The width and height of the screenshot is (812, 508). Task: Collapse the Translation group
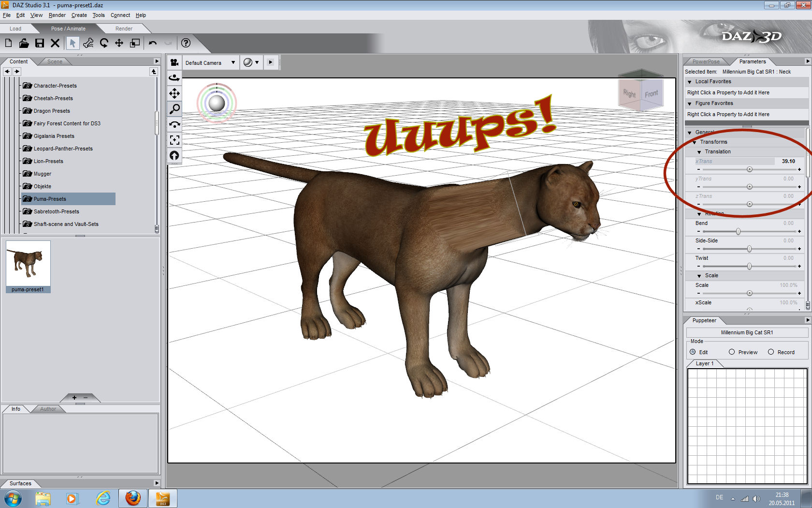(699, 152)
